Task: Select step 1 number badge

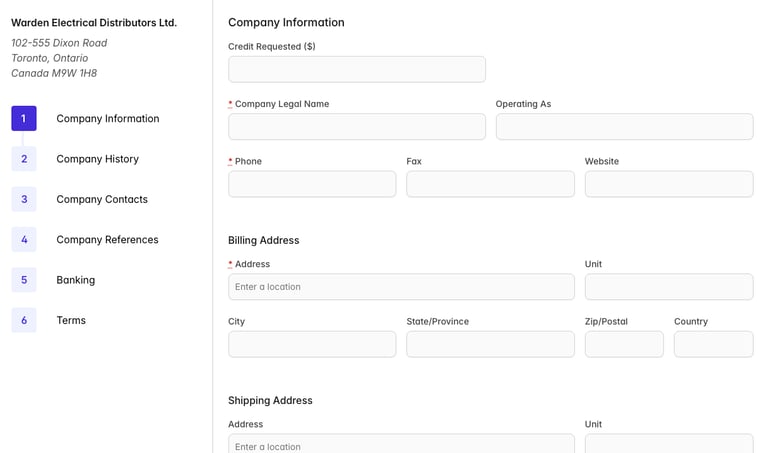Action: [x=24, y=118]
